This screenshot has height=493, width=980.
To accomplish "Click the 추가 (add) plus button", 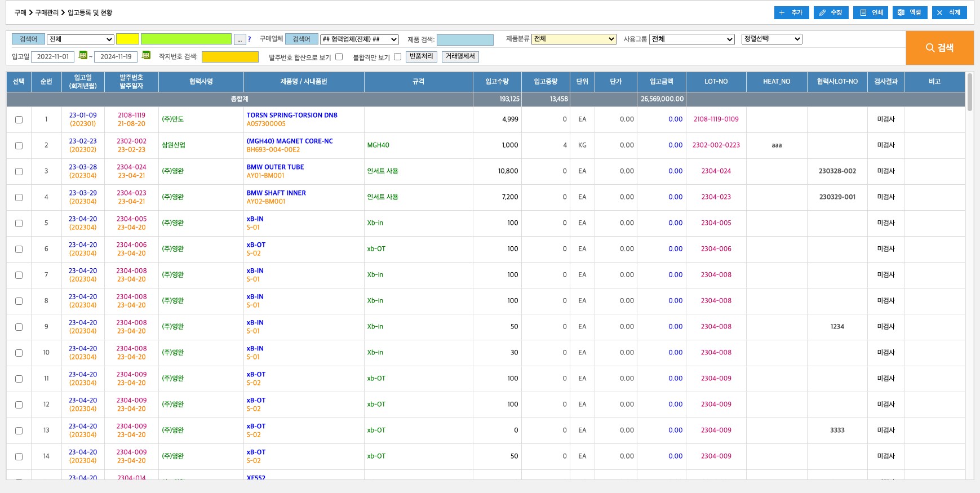I will (791, 12).
